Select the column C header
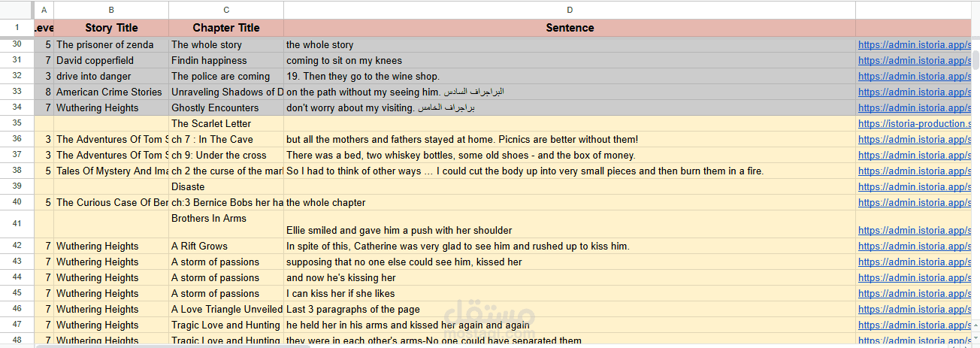The height and width of the screenshot is (348, 980). tap(226, 10)
